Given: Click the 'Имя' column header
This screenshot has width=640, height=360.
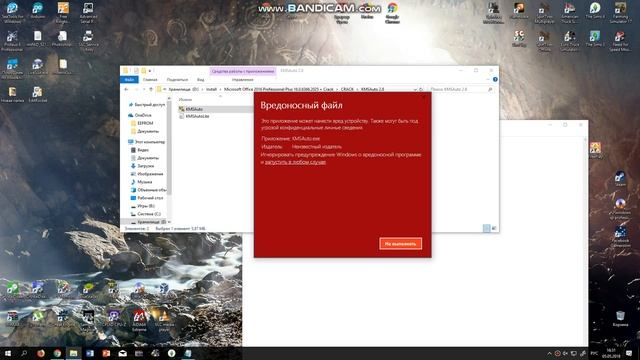Looking at the screenshot, I should point(185,99).
